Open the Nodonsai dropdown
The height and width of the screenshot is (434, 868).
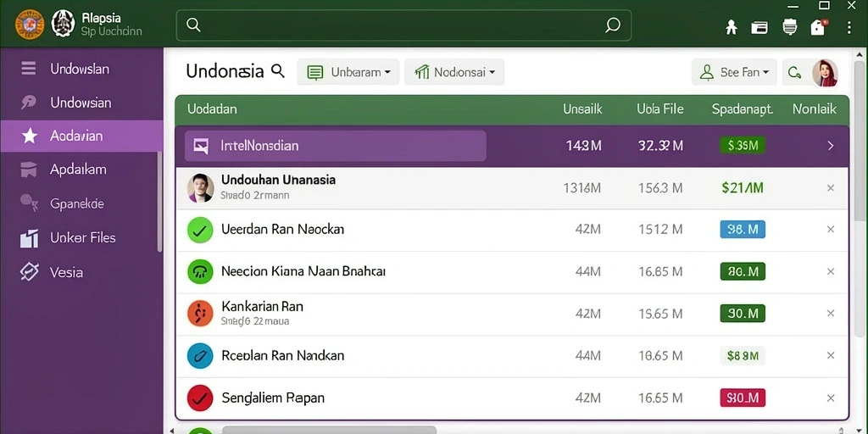(x=454, y=72)
